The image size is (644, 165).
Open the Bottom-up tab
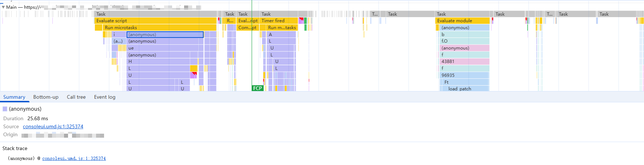click(46, 97)
